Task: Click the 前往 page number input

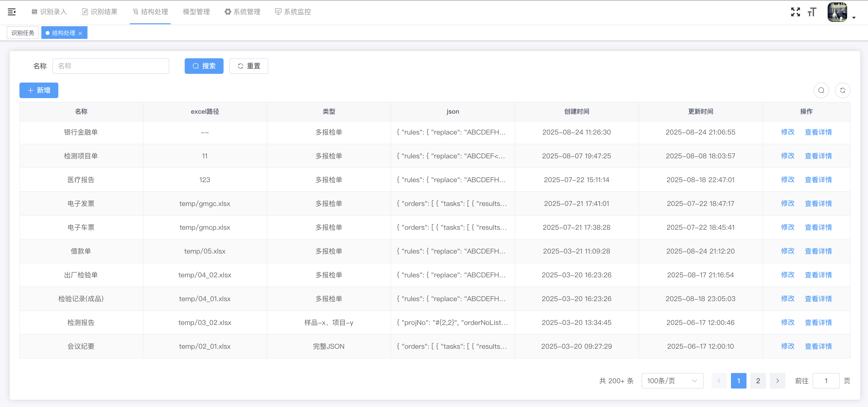Action: 826,381
